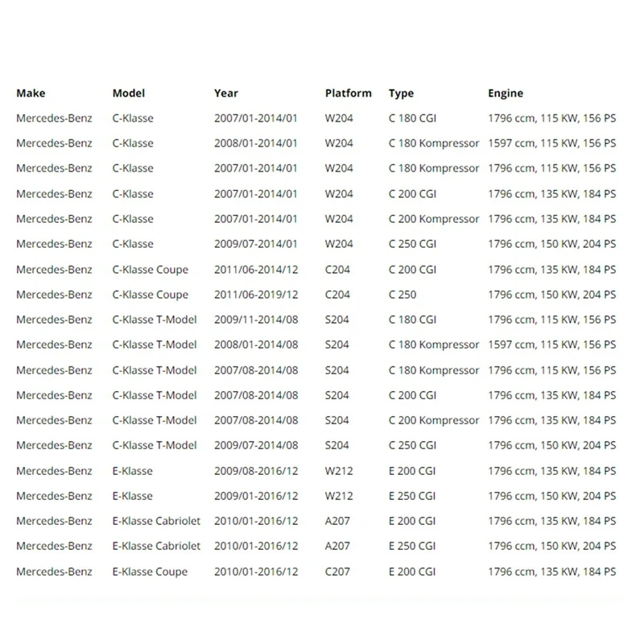Select the year cell 2009/08-2016/12
The image size is (644, 644).
tap(256, 471)
